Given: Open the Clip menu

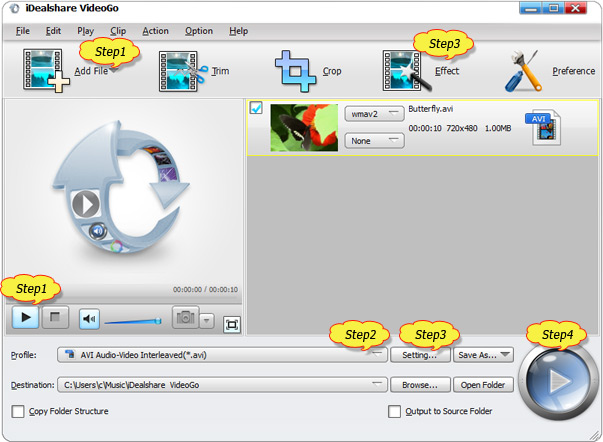Looking at the screenshot, I should (x=118, y=31).
